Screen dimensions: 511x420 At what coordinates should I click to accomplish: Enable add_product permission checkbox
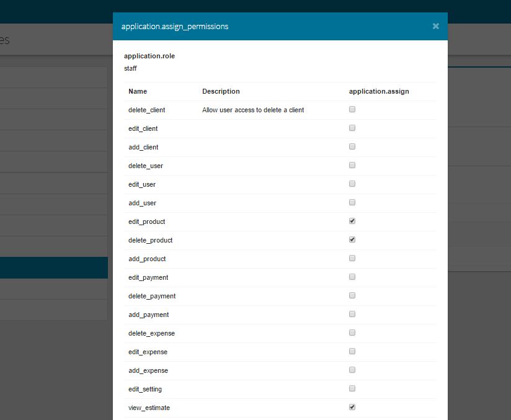pyautogui.click(x=352, y=258)
